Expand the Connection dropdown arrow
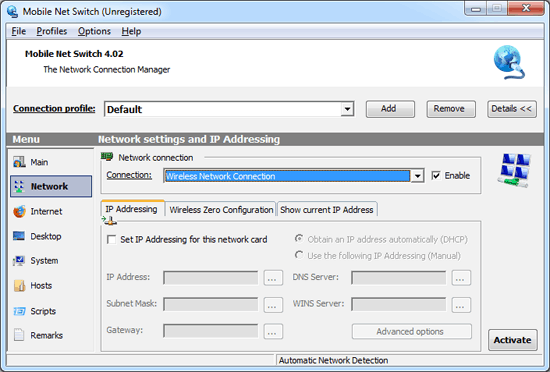The width and height of the screenshot is (550, 372). pyautogui.click(x=417, y=176)
